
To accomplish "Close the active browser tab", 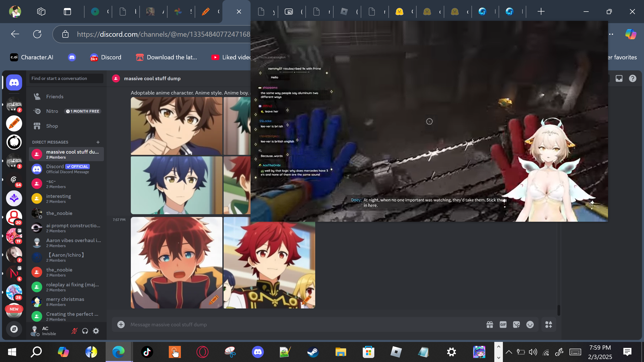I will point(239,12).
